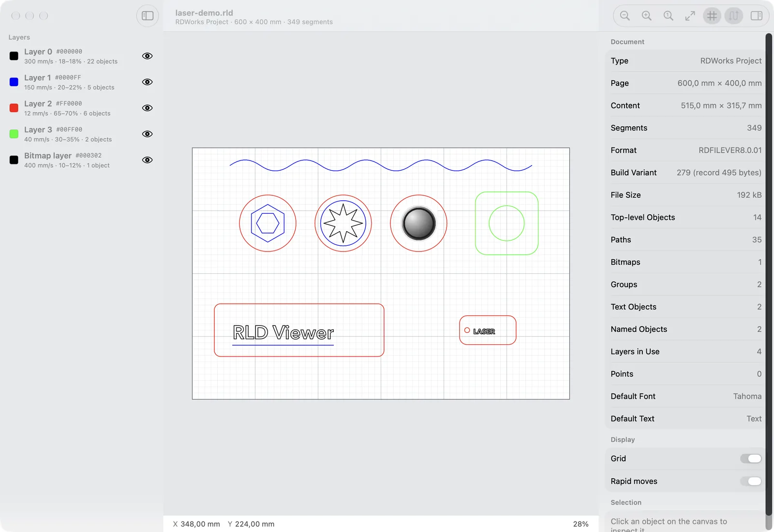Screen dimensions: 774x532
Task: Click the 28% zoom level in status bar
Action: [580, 524]
